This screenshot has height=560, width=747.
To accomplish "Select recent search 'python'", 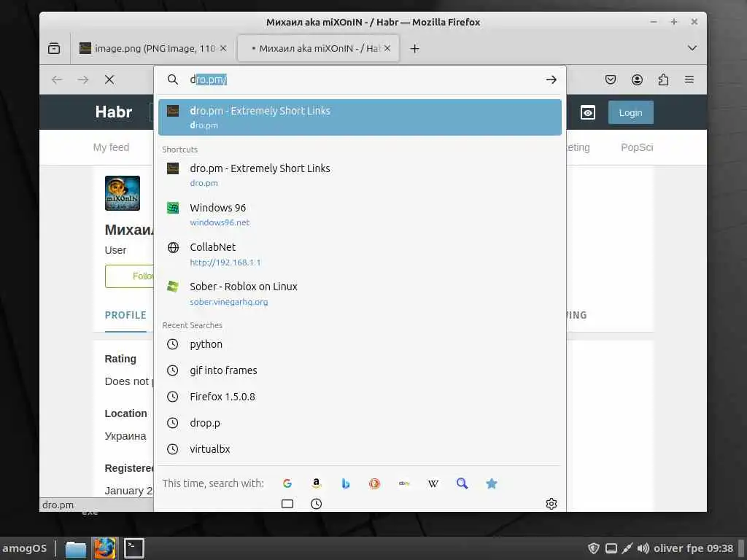I will click(x=360, y=344).
